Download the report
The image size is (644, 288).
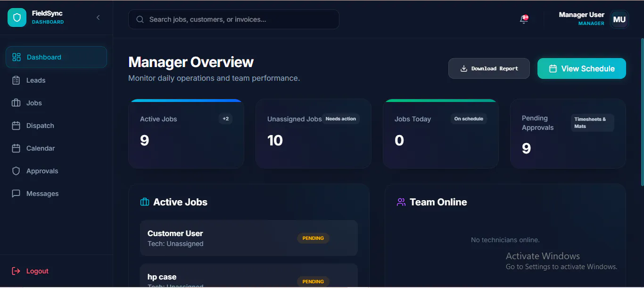tap(489, 68)
